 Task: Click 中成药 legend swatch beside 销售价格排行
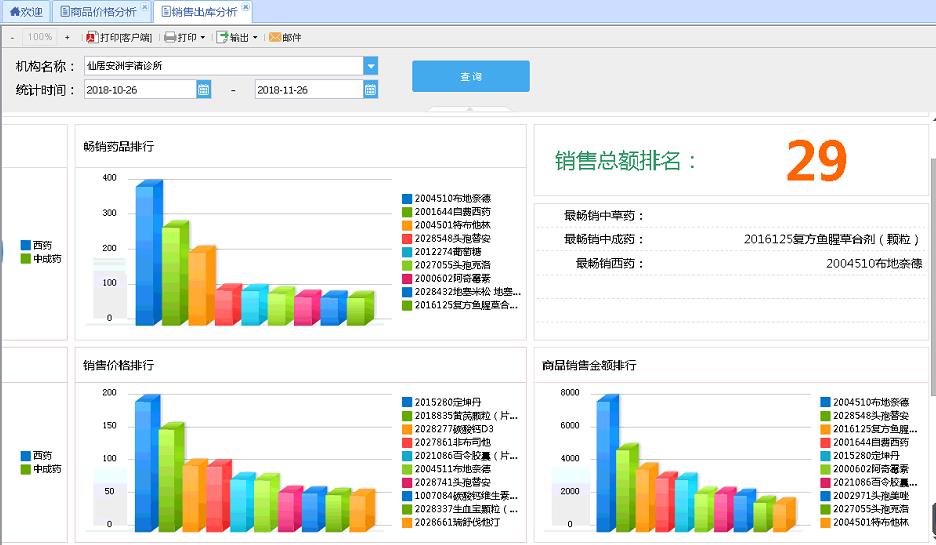[26, 469]
